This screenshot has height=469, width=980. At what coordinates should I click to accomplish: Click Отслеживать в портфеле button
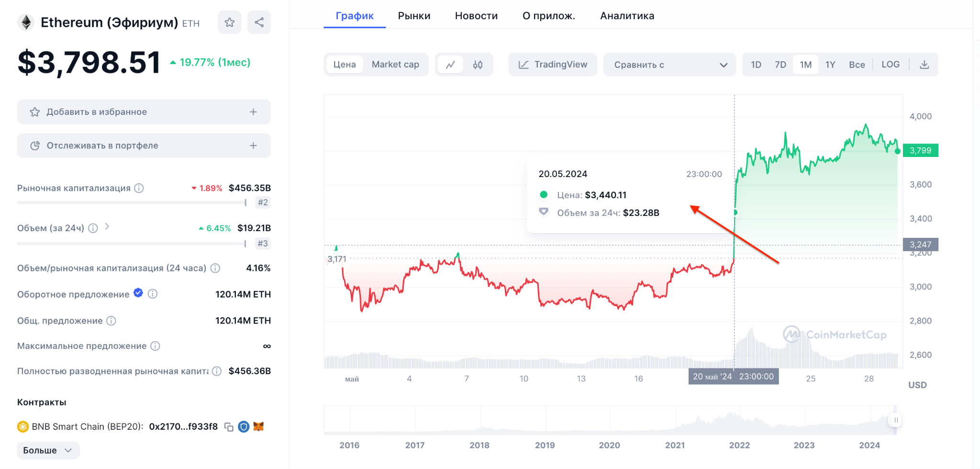(x=144, y=145)
